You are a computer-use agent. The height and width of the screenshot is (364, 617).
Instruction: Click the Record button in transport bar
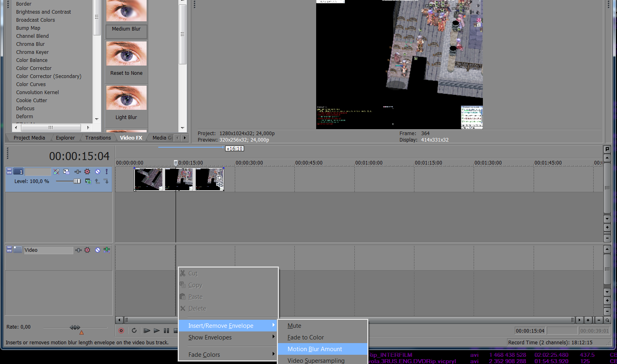[x=121, y=331]
